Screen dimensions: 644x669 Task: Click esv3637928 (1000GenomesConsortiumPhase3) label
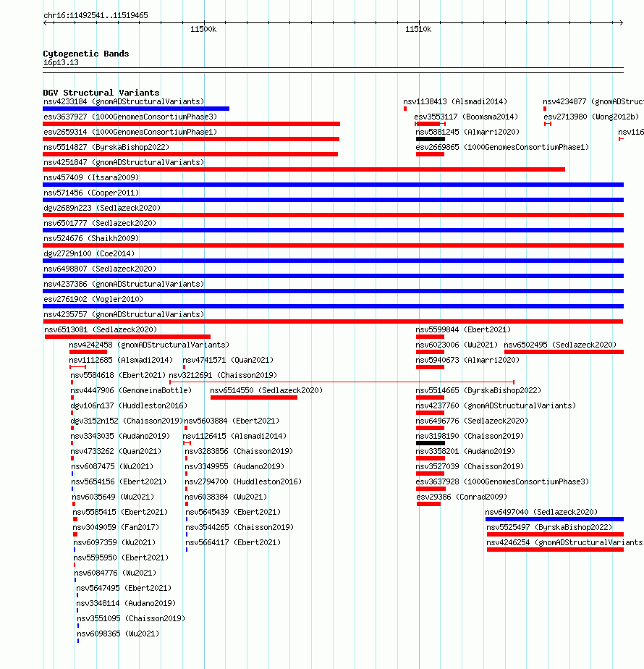click(502, 481)
